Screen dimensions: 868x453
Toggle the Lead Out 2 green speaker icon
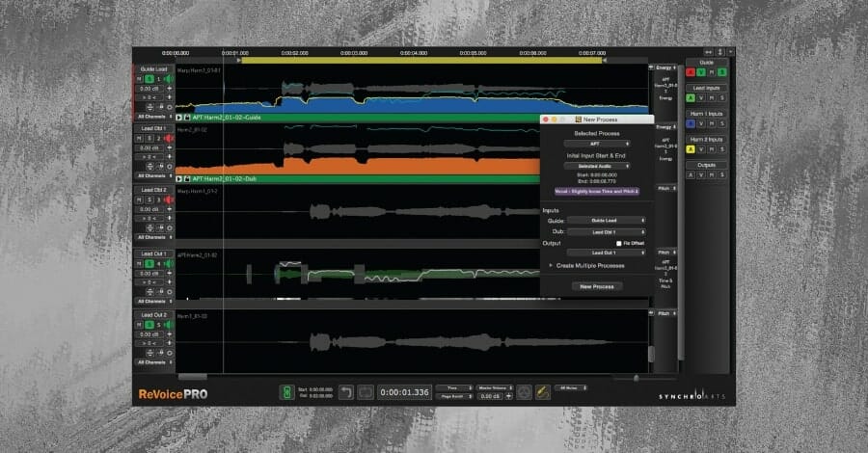pos(168,325)
